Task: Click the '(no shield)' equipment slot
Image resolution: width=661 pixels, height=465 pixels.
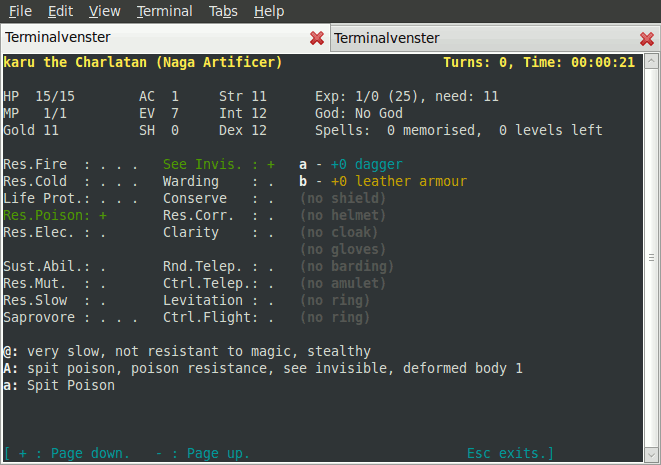Action: (344, 198)
